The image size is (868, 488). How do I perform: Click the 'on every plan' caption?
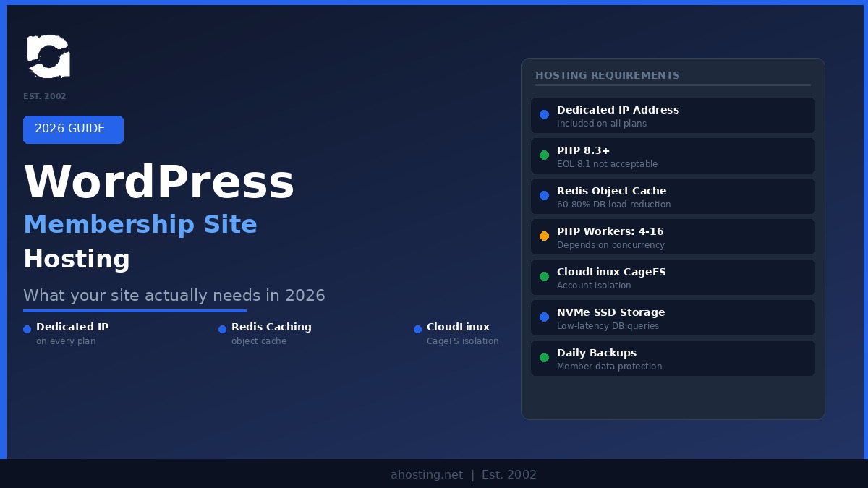[66, 341]
